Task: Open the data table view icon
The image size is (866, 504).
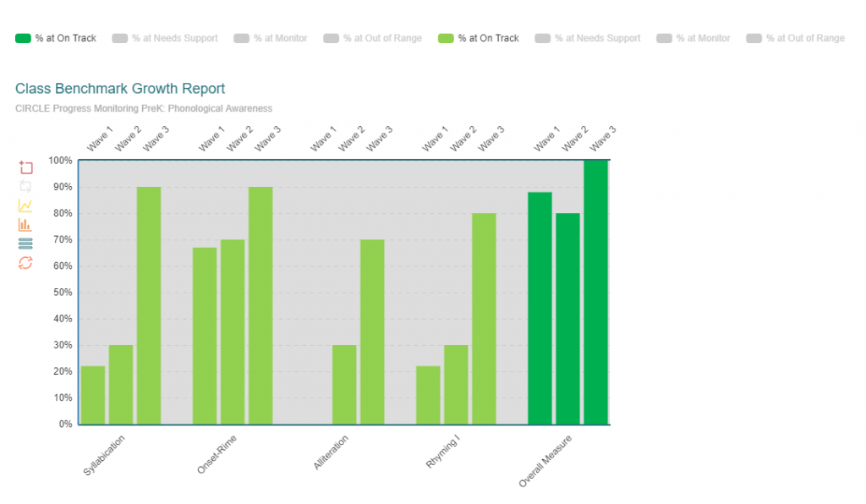Action: [25, 243]
